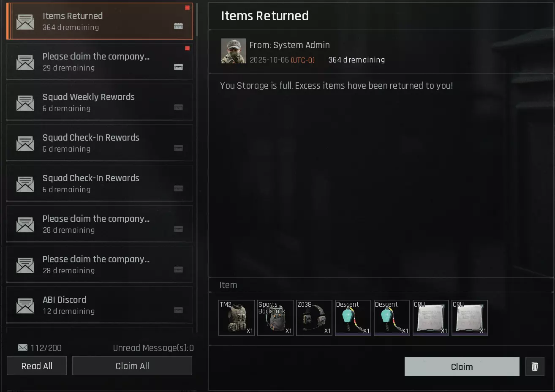This screenshot has width=555, height=392.
Task: Click the mailbox count envelope icon near 112/200
Action: point(23,347)
